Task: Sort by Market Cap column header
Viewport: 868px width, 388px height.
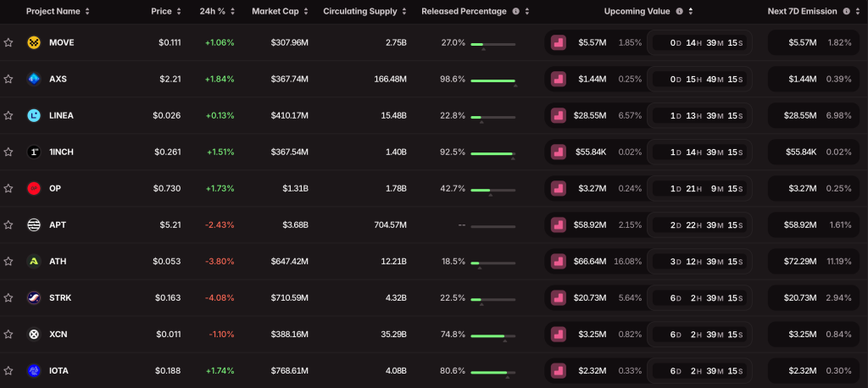Action: click(x=280, y=12)
